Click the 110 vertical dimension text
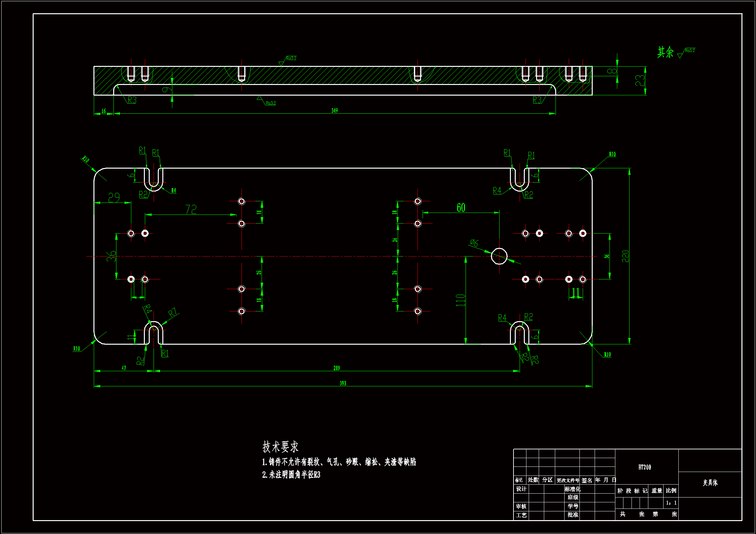Viewport: 756px width, 534px height. click(460, 300)
